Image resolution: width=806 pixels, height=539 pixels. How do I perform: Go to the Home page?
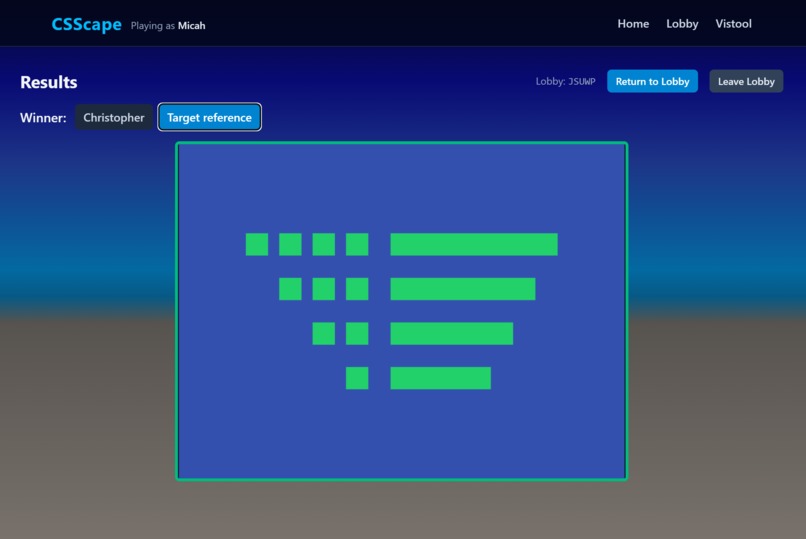[x=633, y=24]
